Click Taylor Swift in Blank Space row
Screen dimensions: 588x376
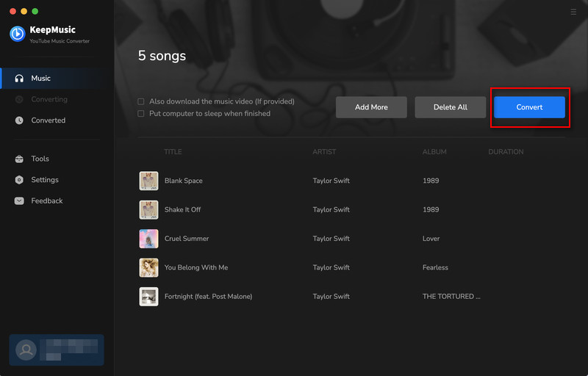331,181
